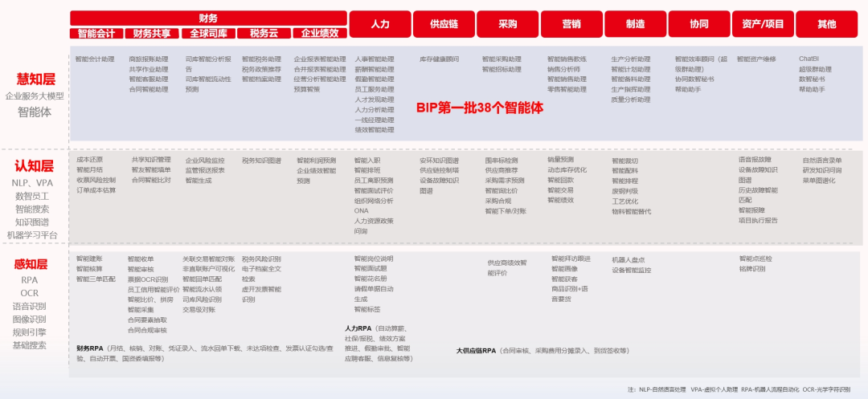This screenshot has width=868, height=399.
Task: Click the 合同智能助理 entry
Action: tap(149, 90)
